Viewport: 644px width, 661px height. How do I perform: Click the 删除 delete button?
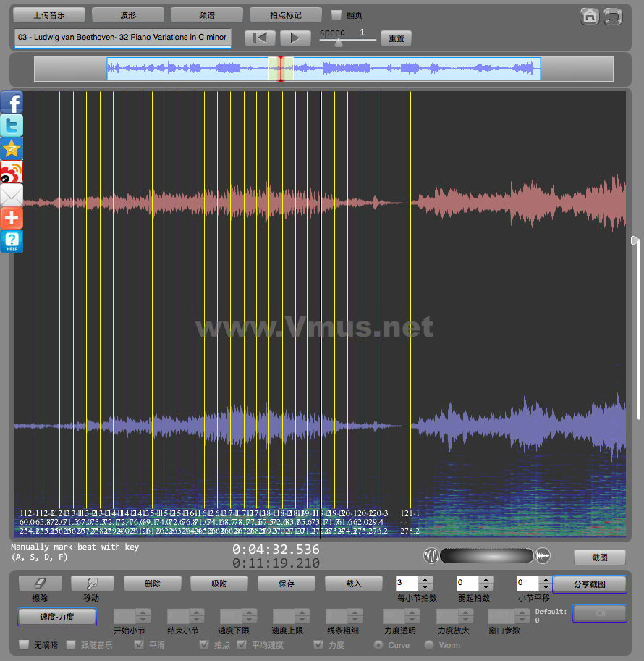click(x=153, y=584)
